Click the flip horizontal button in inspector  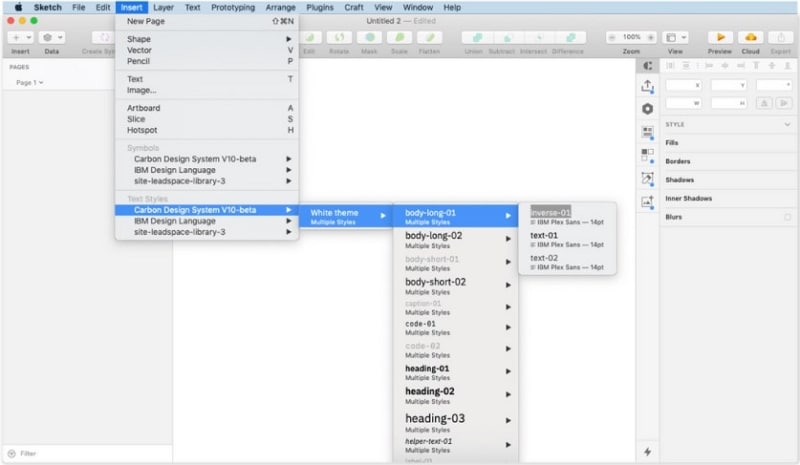pyautogui.click(x=764, y=103)
